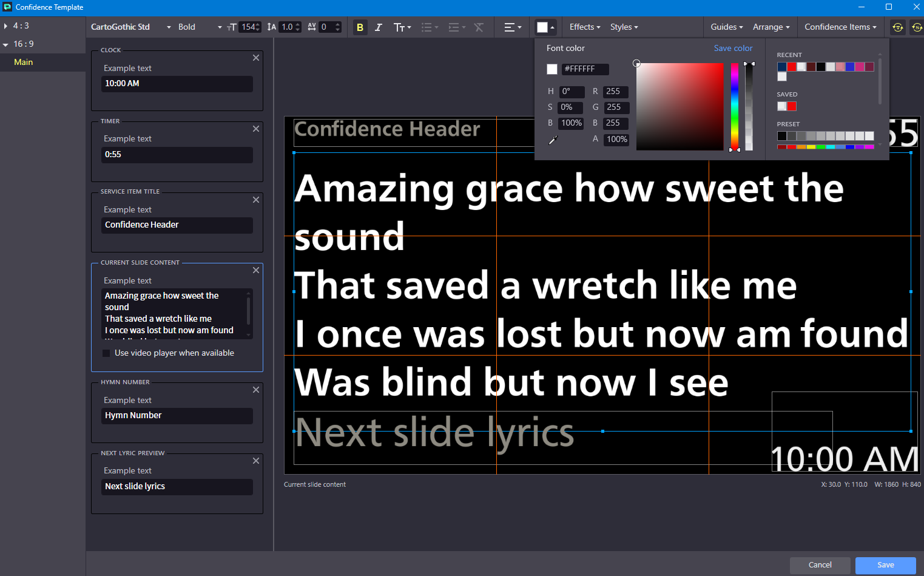Image resolution: width=924 pixels, height=576 pixels.
Task: Open the Guides menu
Action: click(x=727, y=27)
